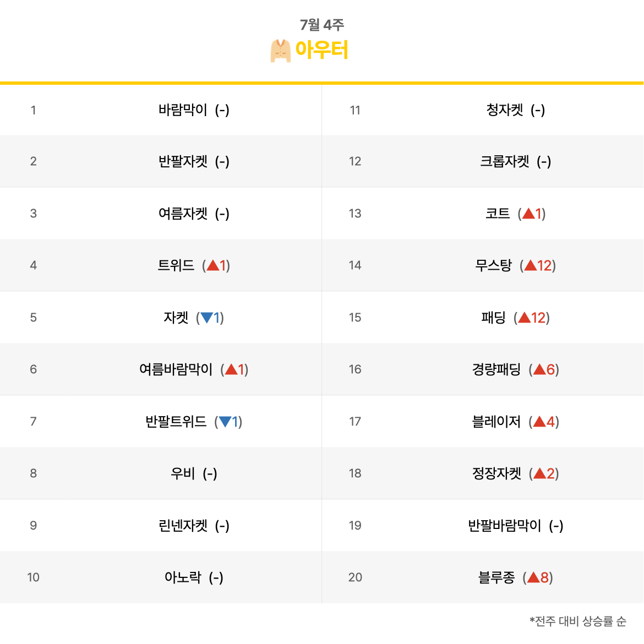This screenshot has width=644, height=644.
Task: Click the red up arrow next to 코트
Action: point(528,213)
